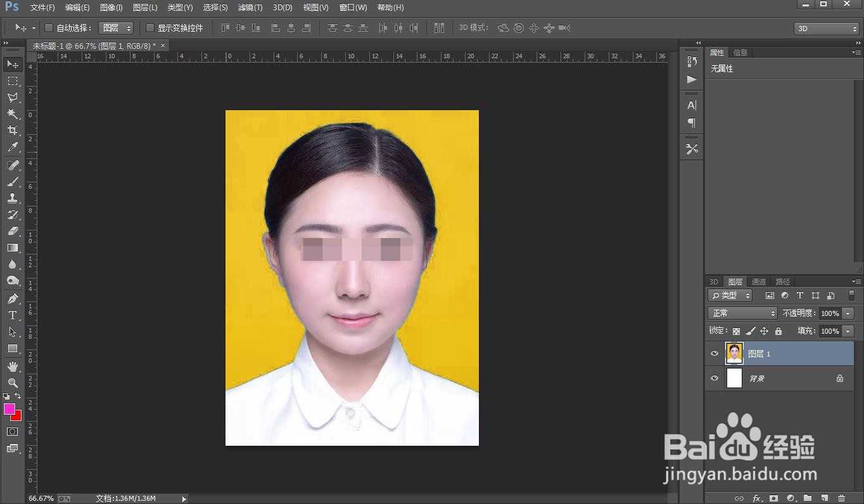
Task: Open the blend mode 正常 dropdown
Action: point(742,313)
